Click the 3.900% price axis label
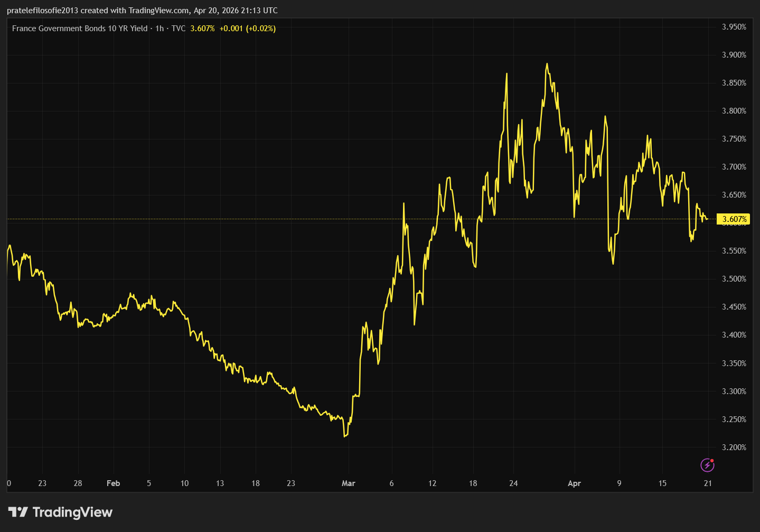The width and height of the screenshot is (760, 532). 734,55
